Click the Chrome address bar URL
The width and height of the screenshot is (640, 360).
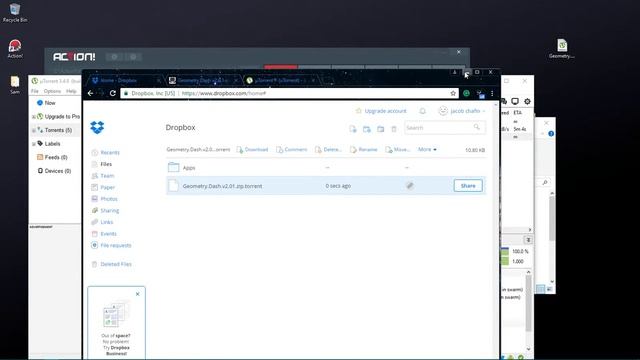click(224, 93)
